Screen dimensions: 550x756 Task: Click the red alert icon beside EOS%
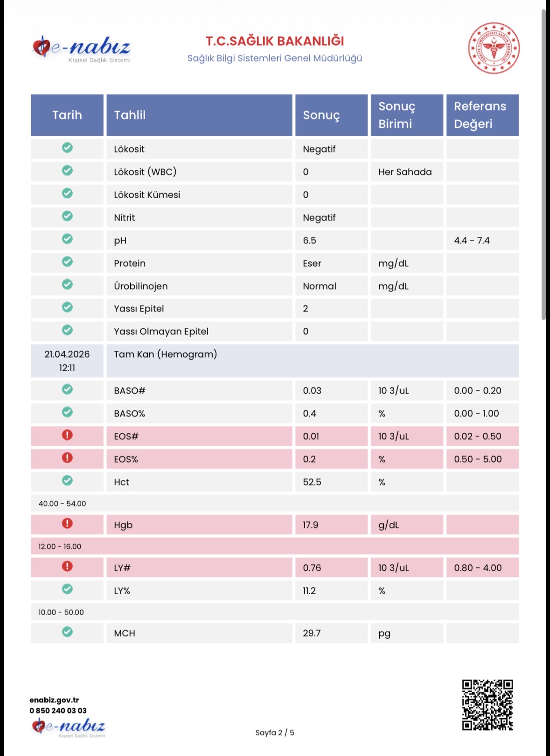tap(67, 458)
